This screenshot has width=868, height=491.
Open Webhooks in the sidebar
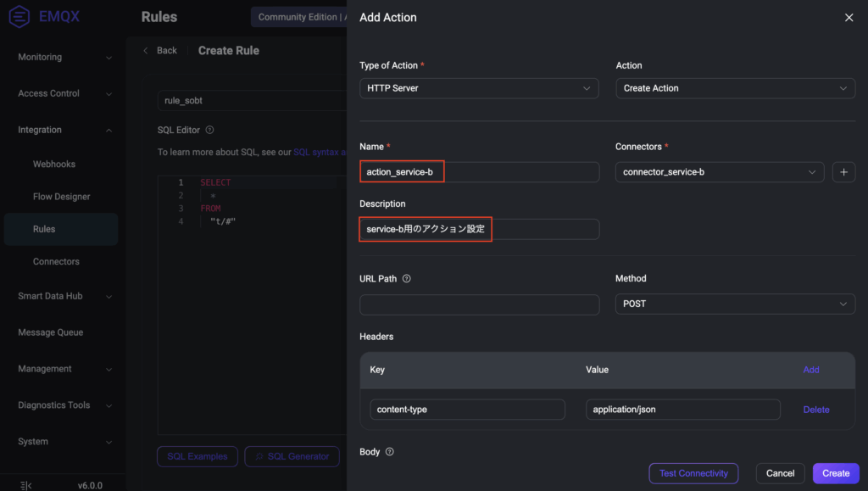click(54, 164)
